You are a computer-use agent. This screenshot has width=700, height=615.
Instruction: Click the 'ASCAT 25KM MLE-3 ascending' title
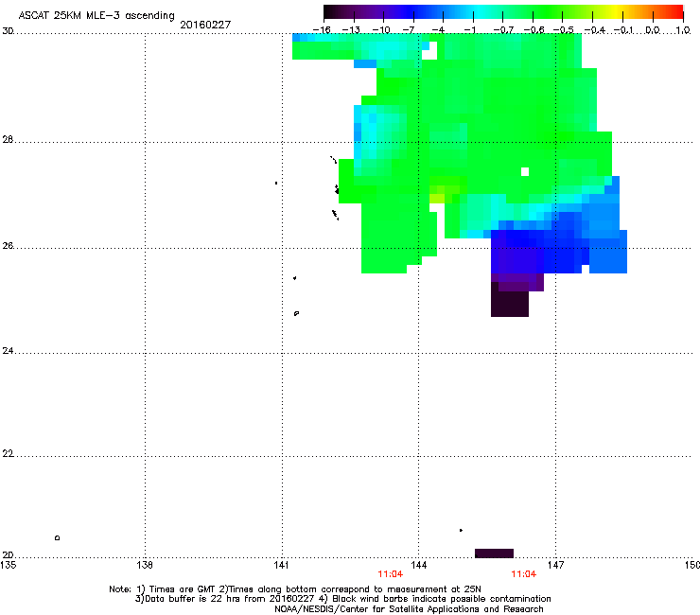point(96,16)
